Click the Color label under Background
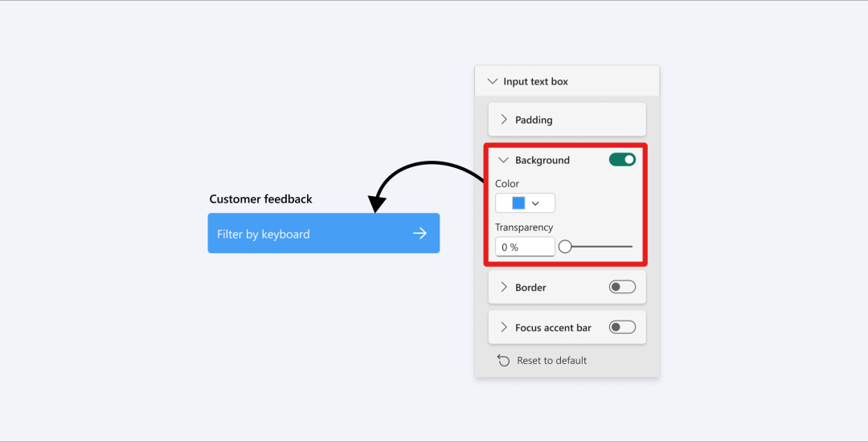 (507, 184)
